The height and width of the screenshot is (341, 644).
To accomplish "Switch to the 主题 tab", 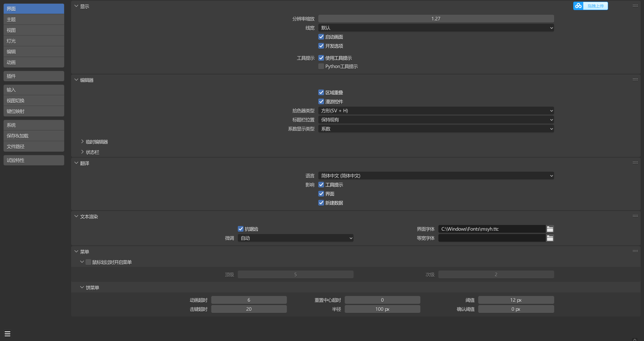I will pyautogui.click(x=34, y=19).
